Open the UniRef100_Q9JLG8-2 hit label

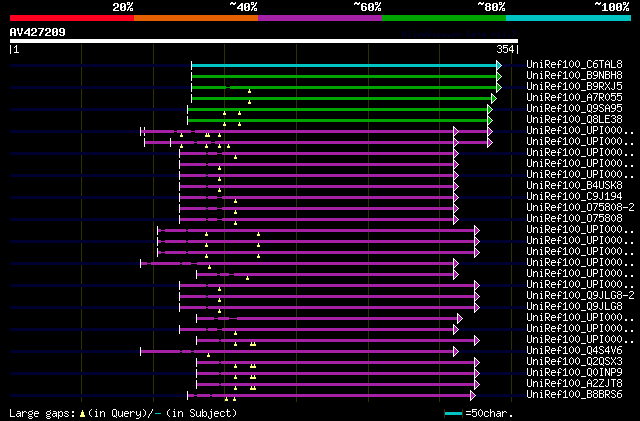[x=580, y=295]
